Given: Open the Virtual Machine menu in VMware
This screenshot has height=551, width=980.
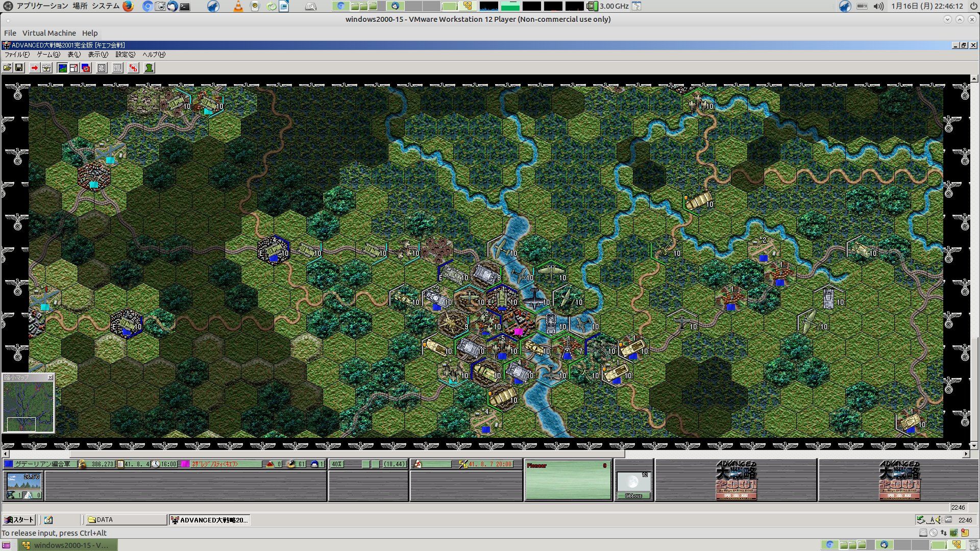Looking at the screenshot, I should point(49,33).
